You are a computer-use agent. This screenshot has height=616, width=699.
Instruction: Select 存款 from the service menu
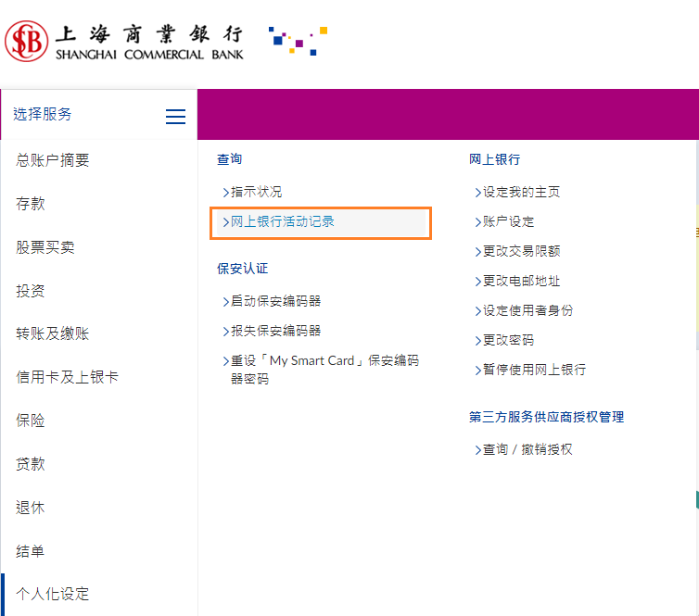[x=31, y=204]
